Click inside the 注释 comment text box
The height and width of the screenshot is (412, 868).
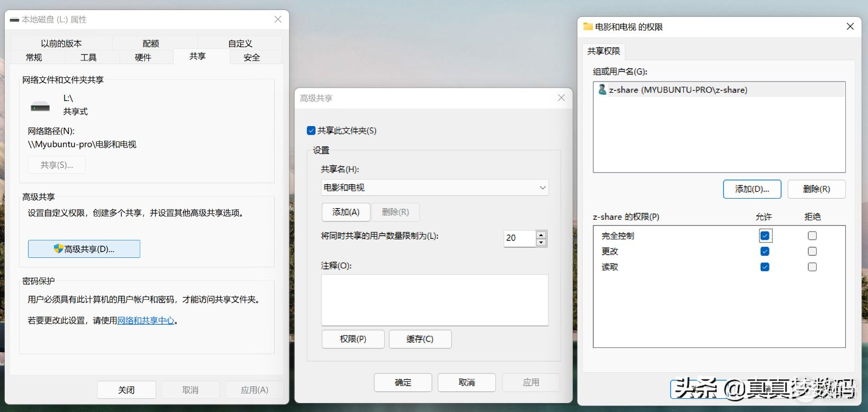(435, 300)
